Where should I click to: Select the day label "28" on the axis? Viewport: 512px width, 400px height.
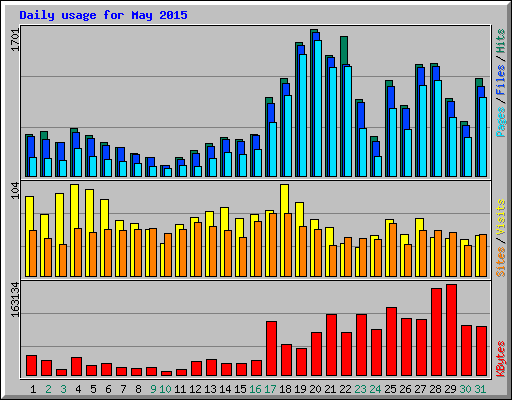[x=435, y=389]
